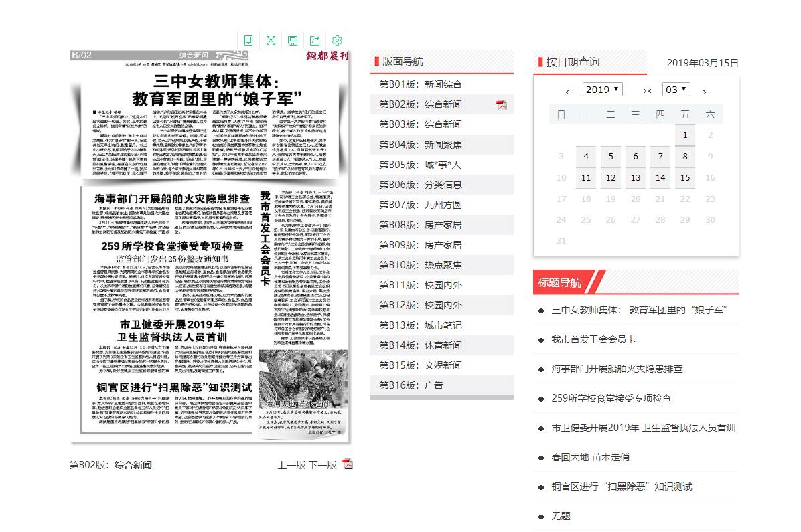Click the save floppy disk icon
The width and height of the screenshot is (801, 532).
[293, 40]
